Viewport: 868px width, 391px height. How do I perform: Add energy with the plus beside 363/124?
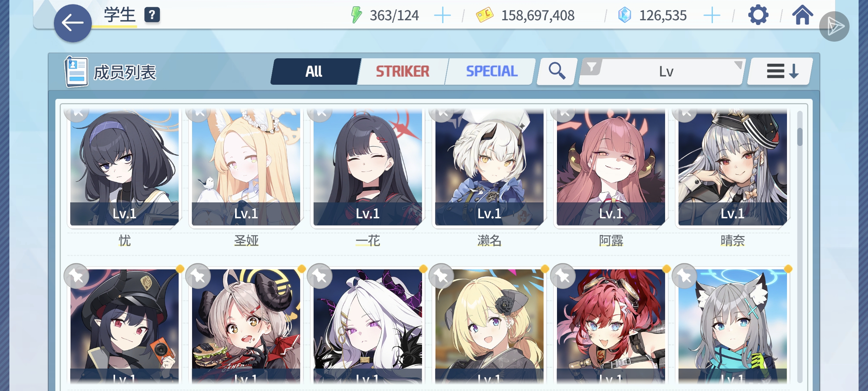click(x=442, y=15)
